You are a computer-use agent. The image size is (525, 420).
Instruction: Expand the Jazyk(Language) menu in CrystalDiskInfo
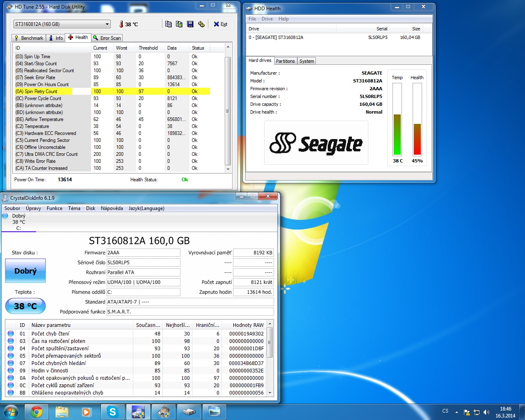click(146, 208)
